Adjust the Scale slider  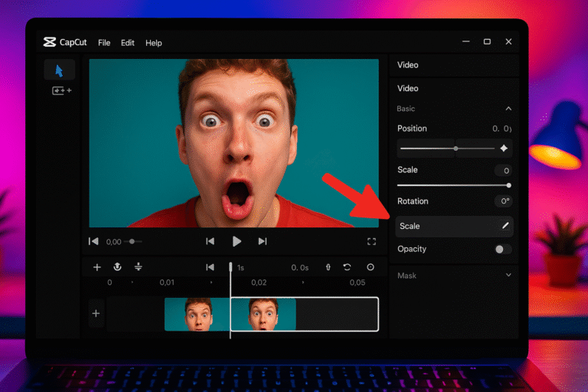(454, 185)
